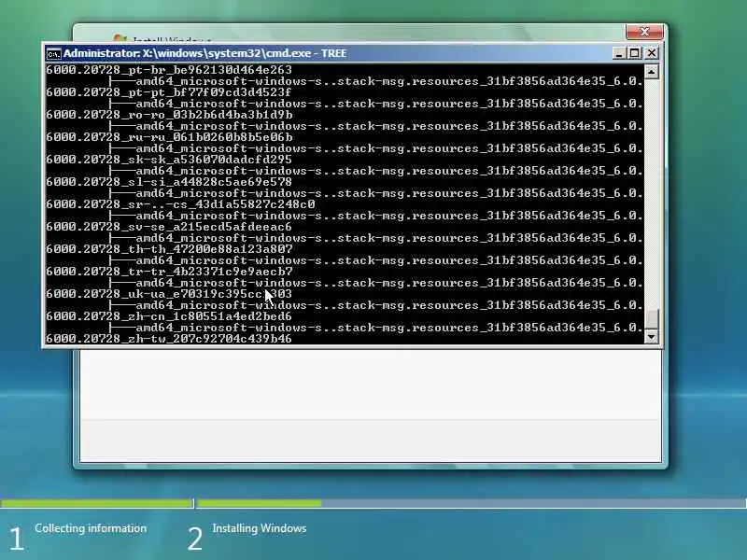
Task: Click the console scrollbar down arrow
Action: [x=651, y=337]
